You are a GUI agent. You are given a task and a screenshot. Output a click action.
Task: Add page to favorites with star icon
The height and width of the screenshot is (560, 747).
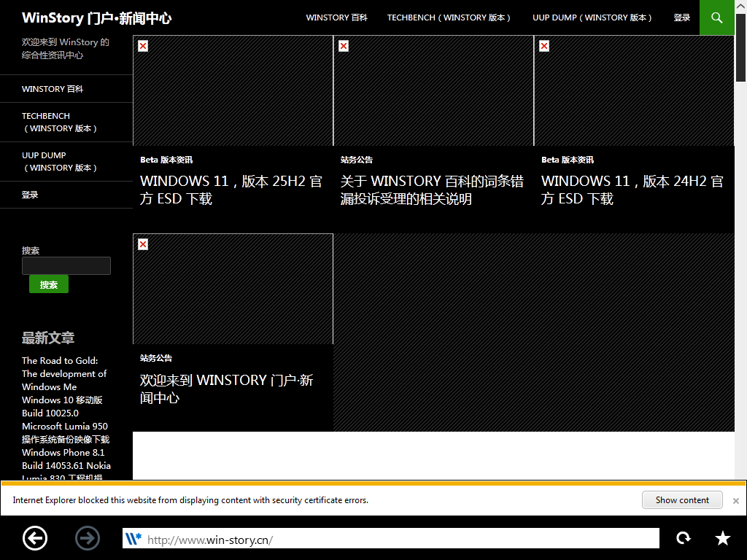coord(723,538)
